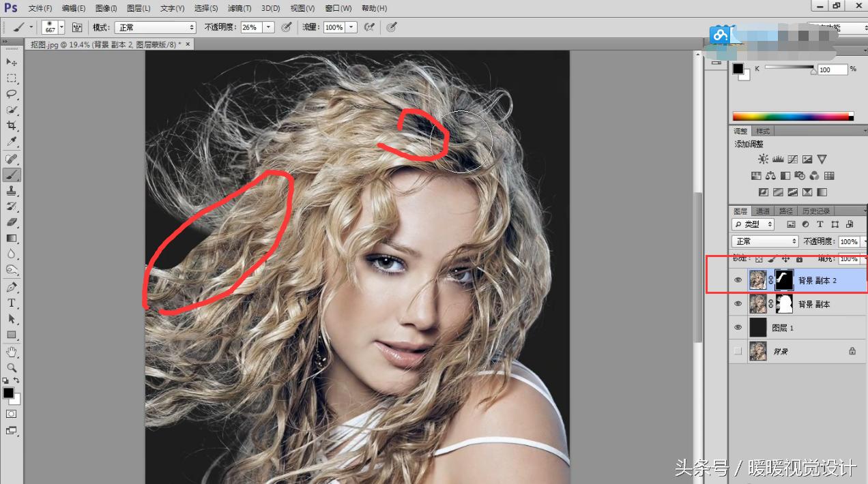This screenshot has height=484, width=868.
Task: Select the Path Selection tool
Action: pos(12,318)
